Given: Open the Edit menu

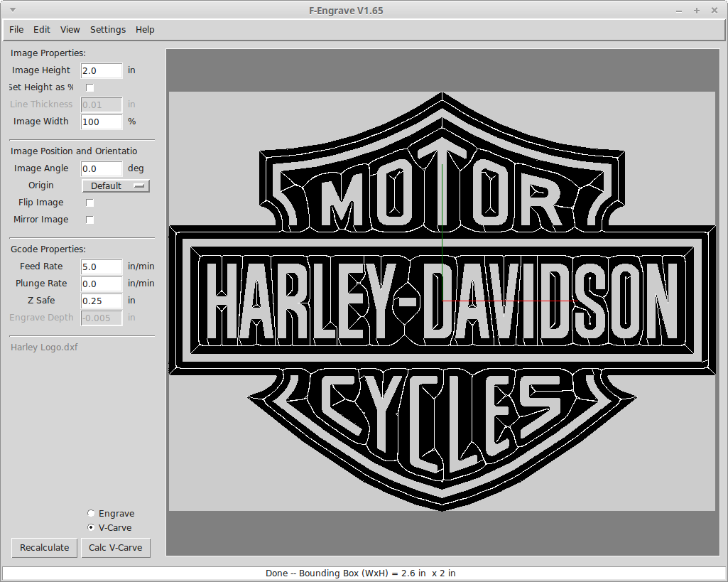Looking at the screenshot, I should click(x=41, y=29).
